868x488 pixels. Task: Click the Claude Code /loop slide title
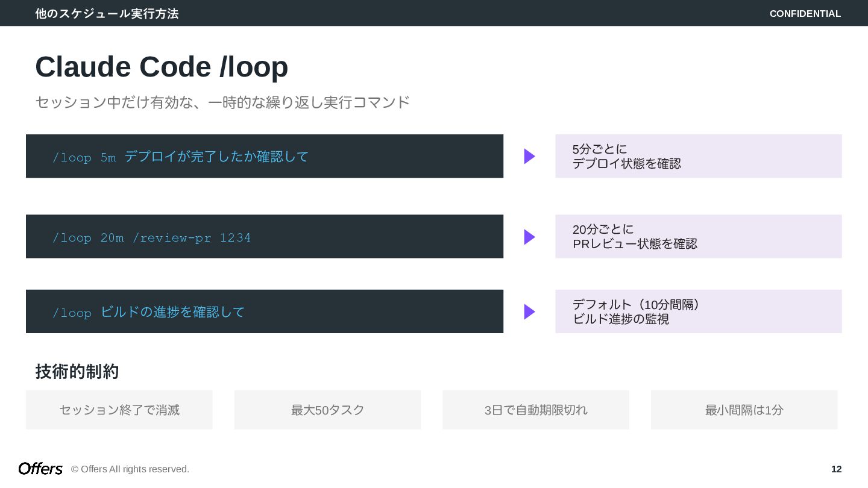tap(162, 67)
